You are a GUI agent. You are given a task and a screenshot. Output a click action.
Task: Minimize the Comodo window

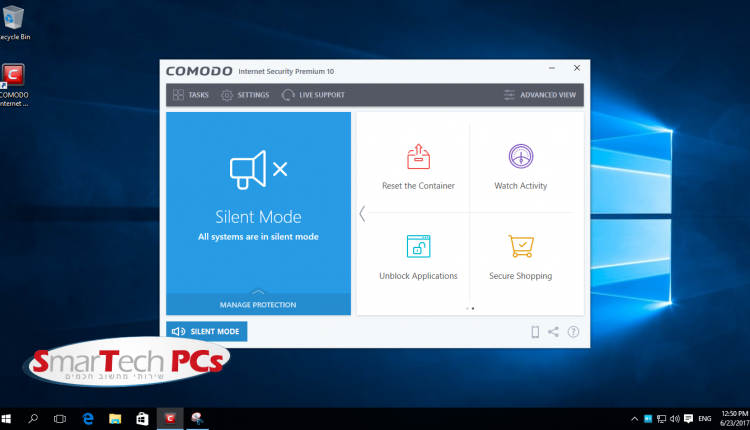[551, 68]
